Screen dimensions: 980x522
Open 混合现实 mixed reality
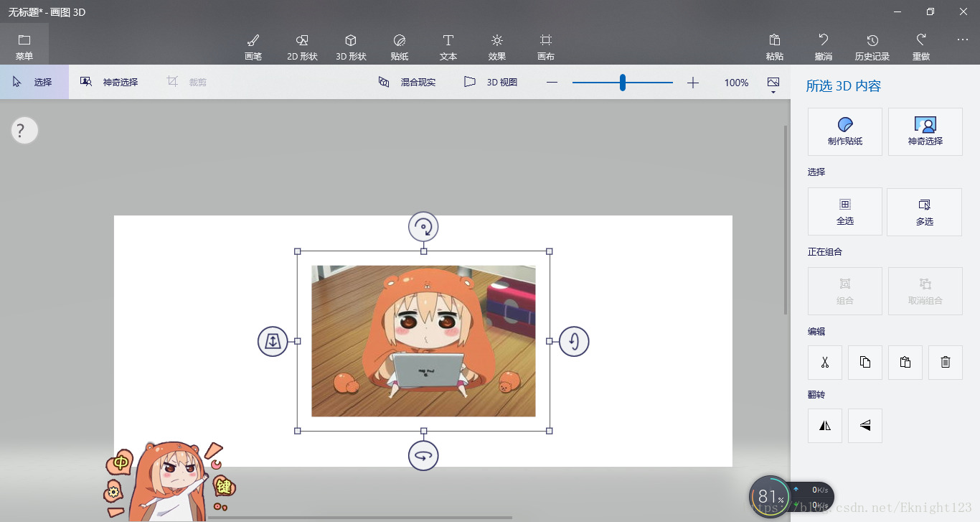[407, 82]
